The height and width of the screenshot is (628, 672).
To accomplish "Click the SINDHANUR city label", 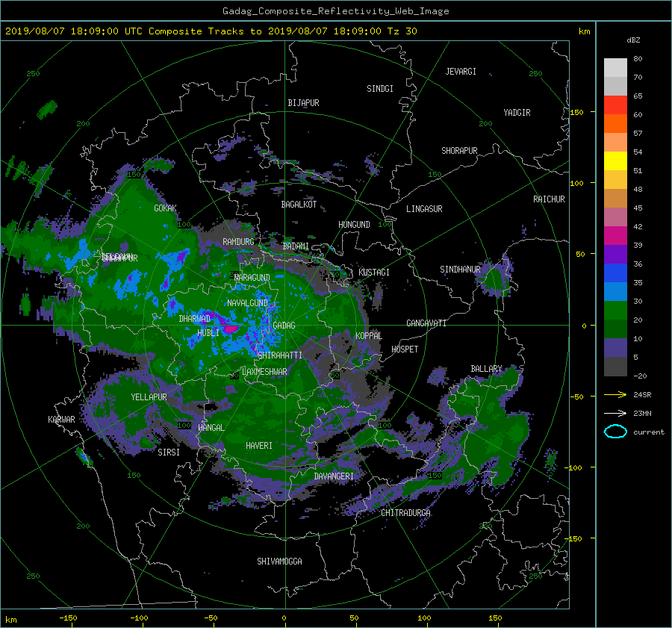I will pos(460,270).
